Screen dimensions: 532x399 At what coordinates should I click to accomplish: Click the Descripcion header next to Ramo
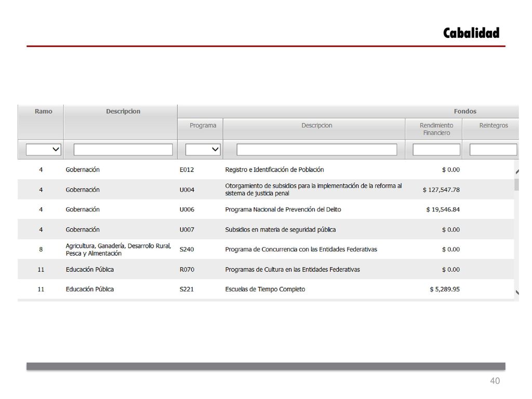point(123,111)
